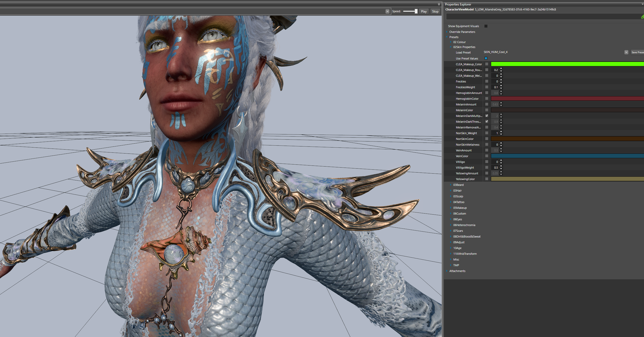Enable the HemoglobinAmount override checkbox

pyautogui.click(x=487, y=93)
